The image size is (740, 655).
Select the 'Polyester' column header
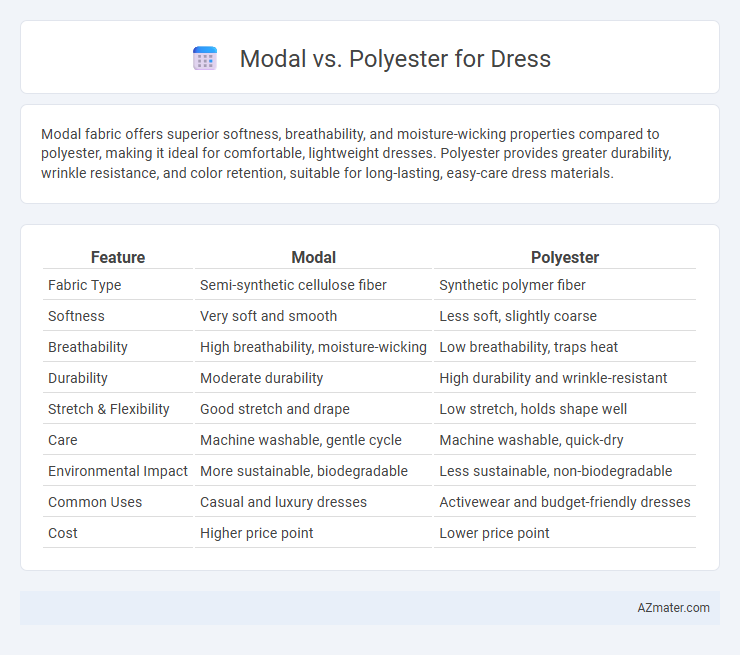pos(565,257)
